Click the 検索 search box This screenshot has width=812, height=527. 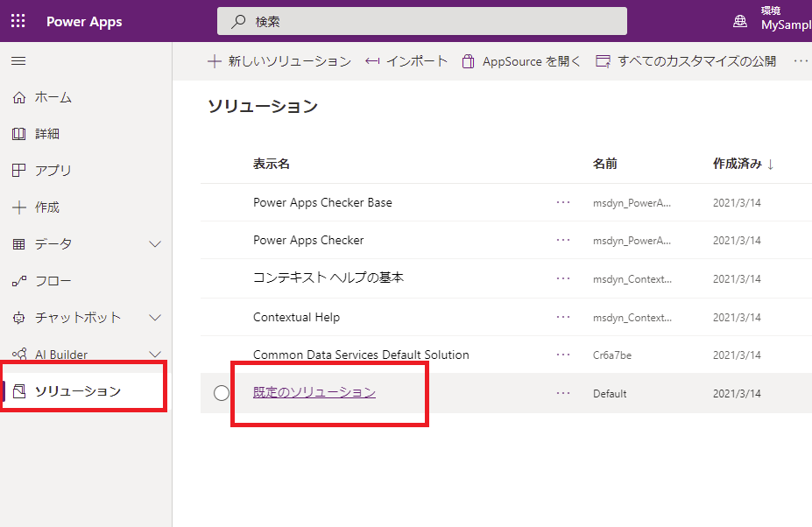coord(422,21)
